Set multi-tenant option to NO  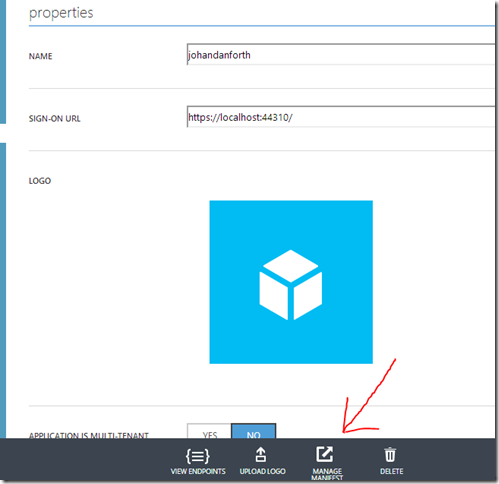pyautogui.click(x=254, y=431)
